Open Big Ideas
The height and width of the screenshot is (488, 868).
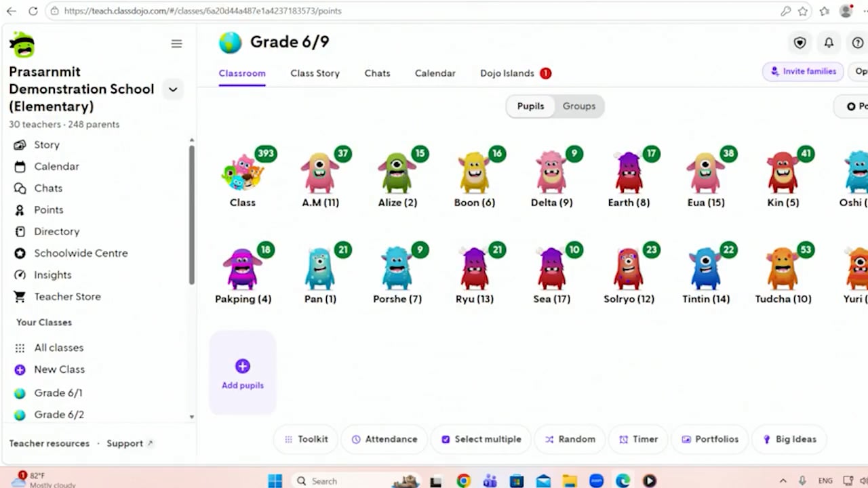pos(789,439)
